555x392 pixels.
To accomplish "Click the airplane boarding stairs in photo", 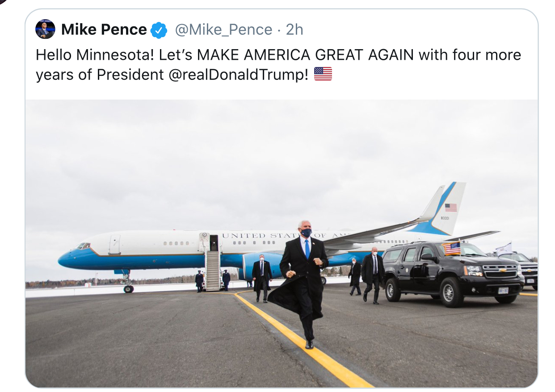I will 213,269.
